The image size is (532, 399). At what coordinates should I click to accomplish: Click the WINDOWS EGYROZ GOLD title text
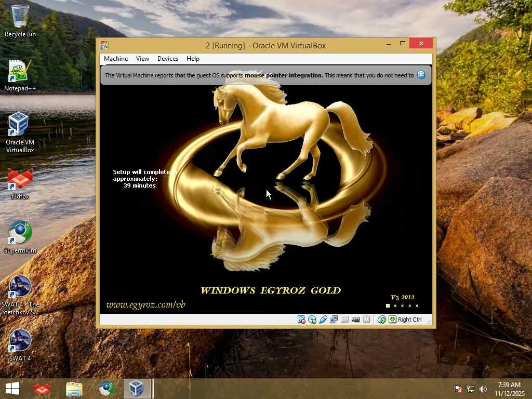pyautogui.click(x=271, y=290)
